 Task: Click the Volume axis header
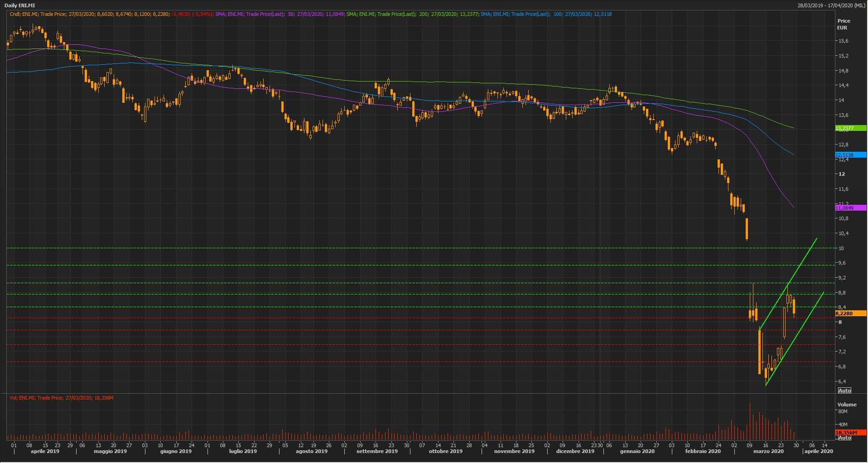(x=847, y=405)
